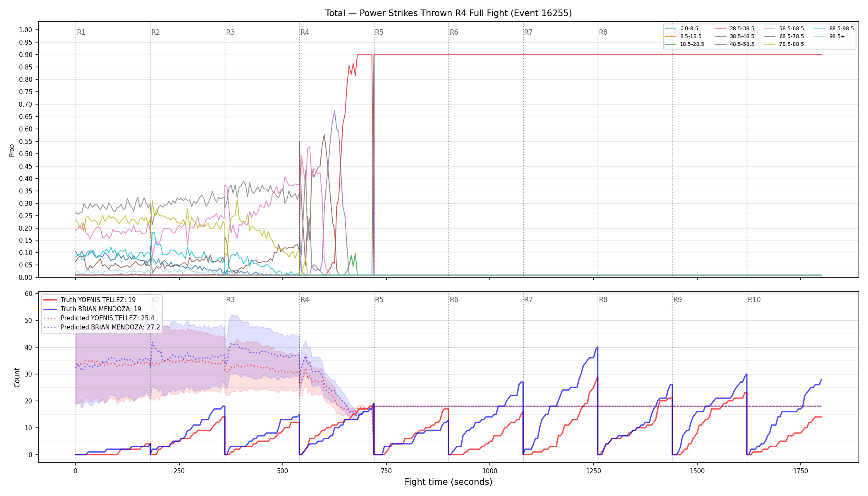Image resolution: width=868 pixels, height=496 pixels.
Task: Click the R6 round marker in the top chart
Action: tap(454, 32)
